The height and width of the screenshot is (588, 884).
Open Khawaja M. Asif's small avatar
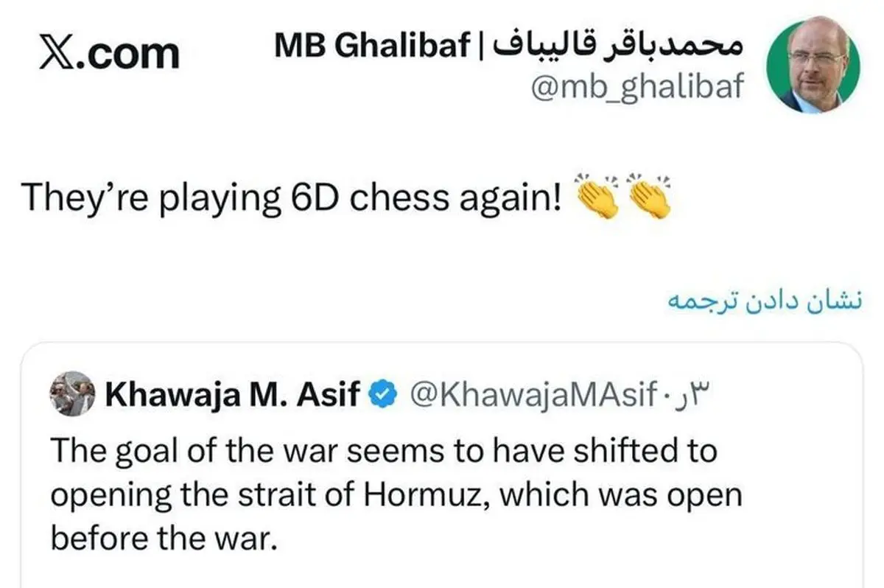coord(72,397)
